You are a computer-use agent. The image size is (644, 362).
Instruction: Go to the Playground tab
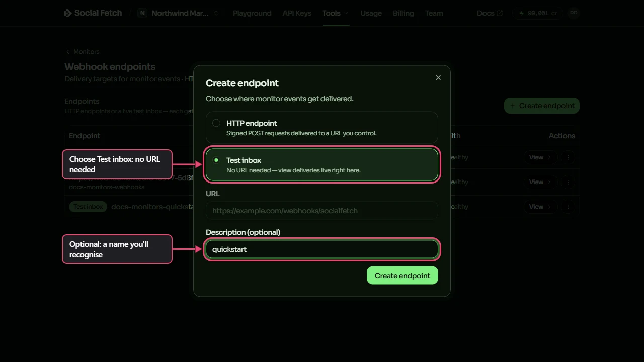(x=252, y=13)
